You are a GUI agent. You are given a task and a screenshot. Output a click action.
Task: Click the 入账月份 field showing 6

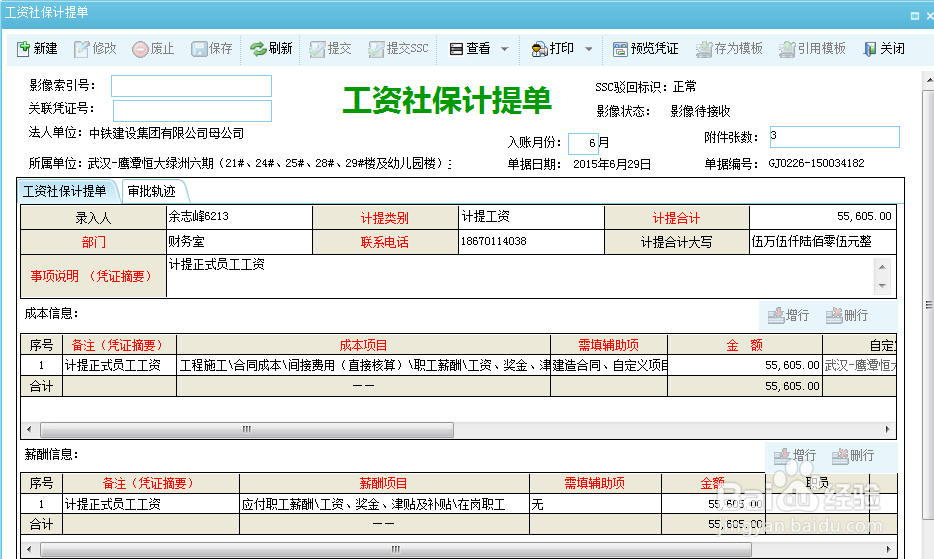point(583,143)
